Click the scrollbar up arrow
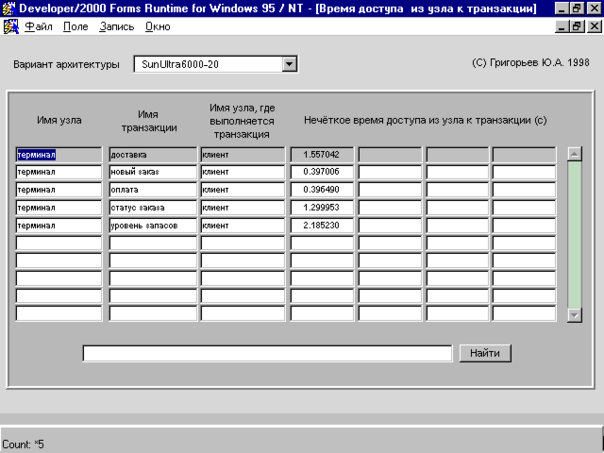Screen dimensions: 604x453 [x=574, y=154]
